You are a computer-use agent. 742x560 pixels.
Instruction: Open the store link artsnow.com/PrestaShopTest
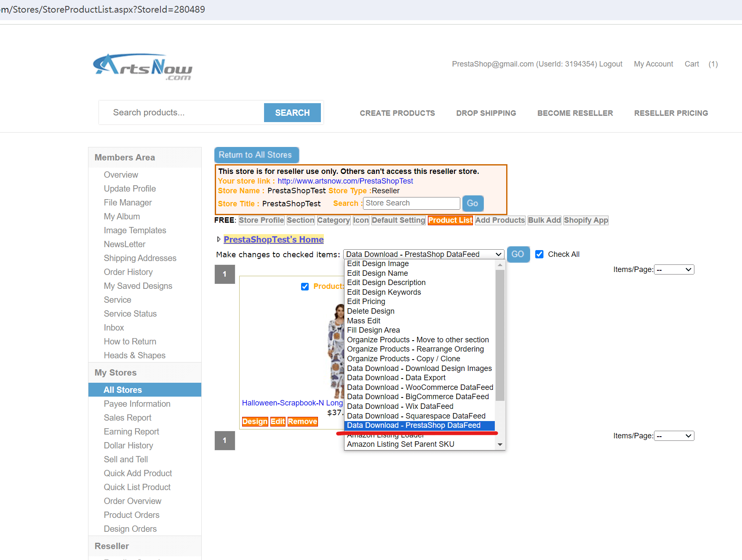tap(345, 181)
